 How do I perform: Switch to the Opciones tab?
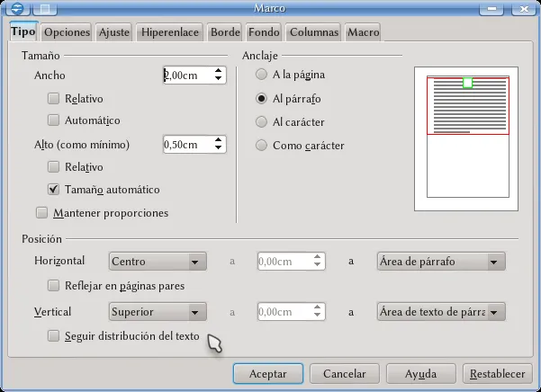click(x=67, y=32)
